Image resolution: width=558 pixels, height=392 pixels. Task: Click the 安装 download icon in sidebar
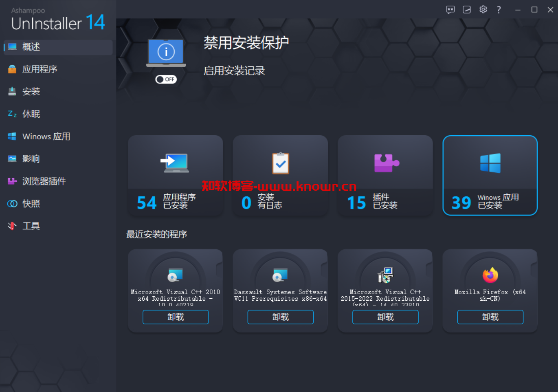pyautogui.click(x=12, y=91)
